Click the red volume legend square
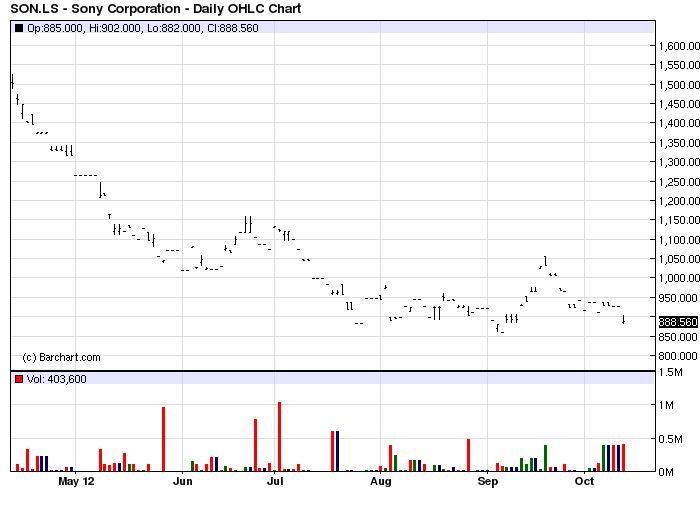 [x=19, y=379]
